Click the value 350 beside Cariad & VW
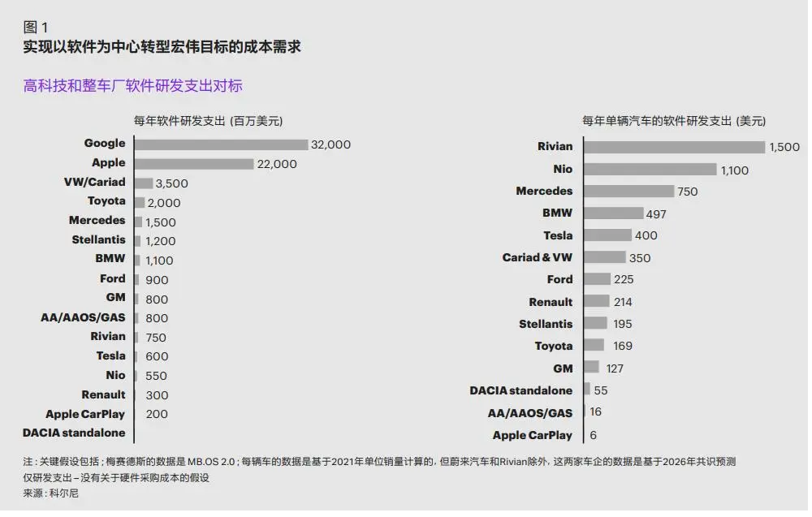This screenshot has height=517, width=812. click(x=640, y=258)
